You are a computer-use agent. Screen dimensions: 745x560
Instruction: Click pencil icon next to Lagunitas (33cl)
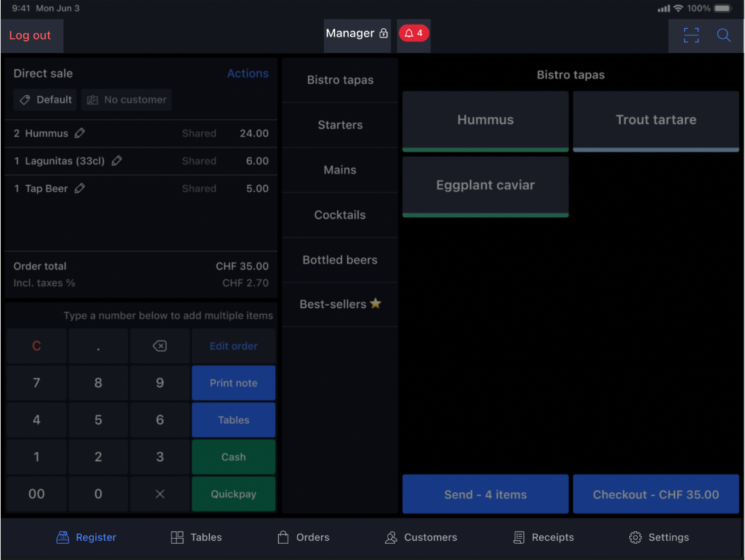(116, 161)
